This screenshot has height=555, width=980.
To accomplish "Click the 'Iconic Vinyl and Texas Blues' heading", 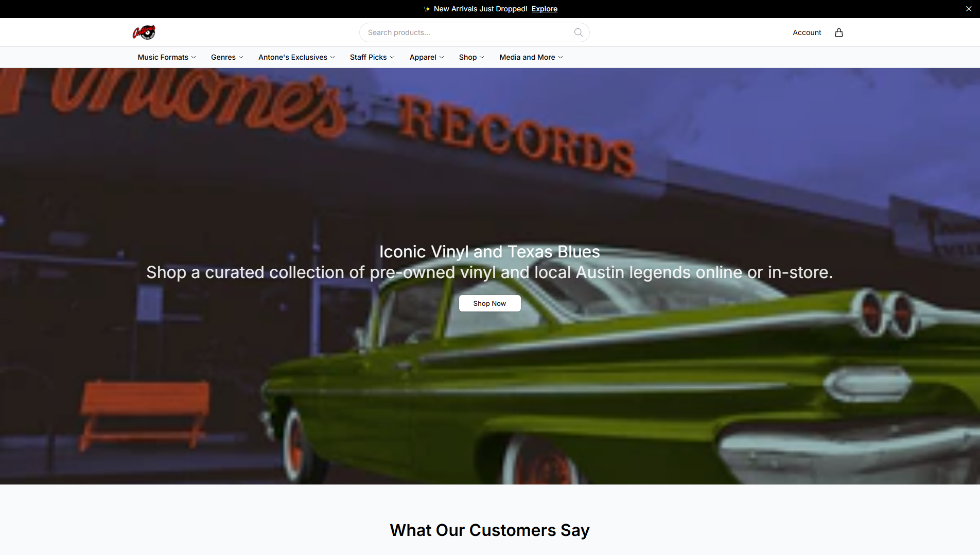I will 489,252.
